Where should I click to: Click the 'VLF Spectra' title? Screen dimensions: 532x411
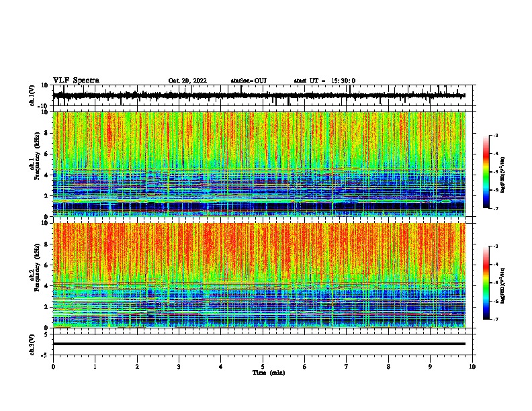(x=76, y=81)
